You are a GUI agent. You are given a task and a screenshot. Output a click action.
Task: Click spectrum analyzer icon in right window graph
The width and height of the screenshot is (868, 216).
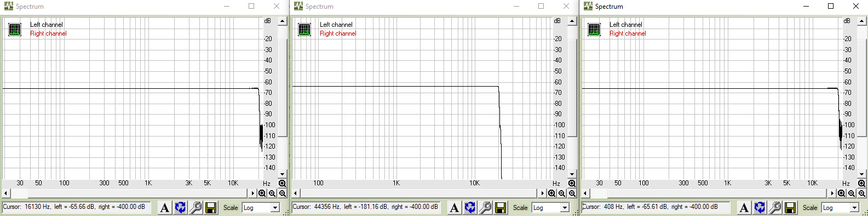click(x=594, y=30)
